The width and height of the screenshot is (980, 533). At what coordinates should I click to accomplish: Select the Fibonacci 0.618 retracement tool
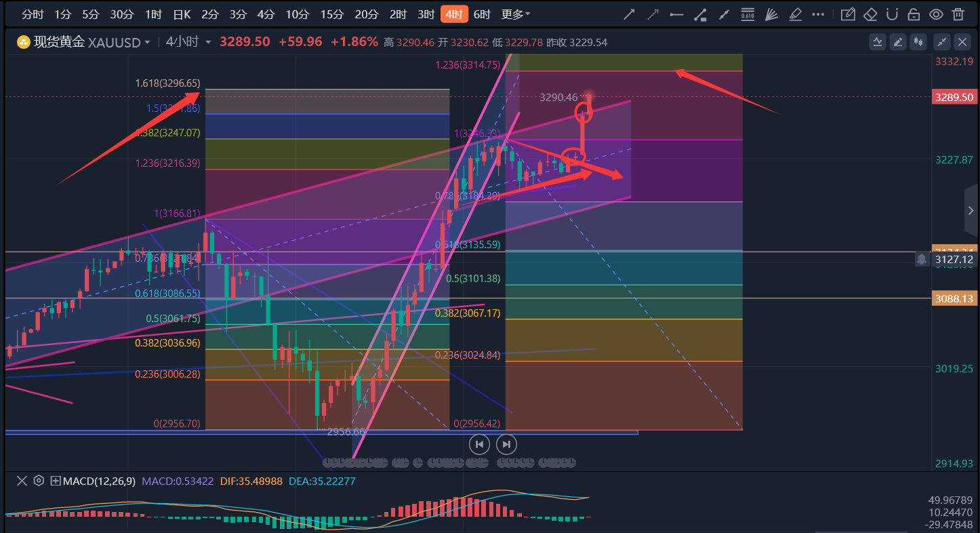coord(748,14)
